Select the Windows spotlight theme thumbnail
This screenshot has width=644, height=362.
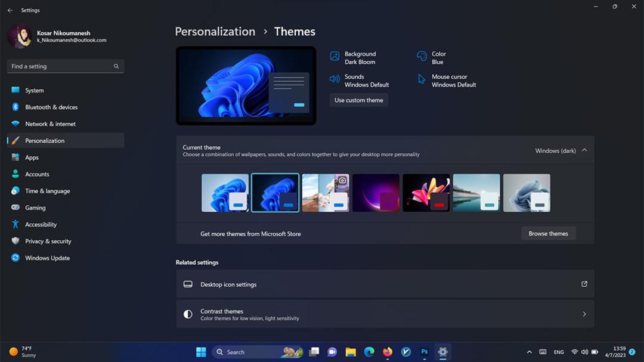coord(326,193)
